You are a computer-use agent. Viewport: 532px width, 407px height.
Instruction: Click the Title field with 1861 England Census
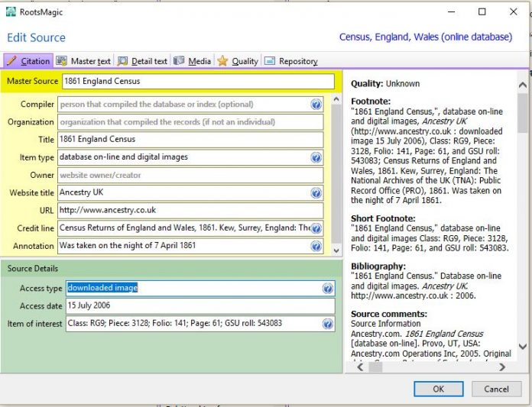pos(190,140)
